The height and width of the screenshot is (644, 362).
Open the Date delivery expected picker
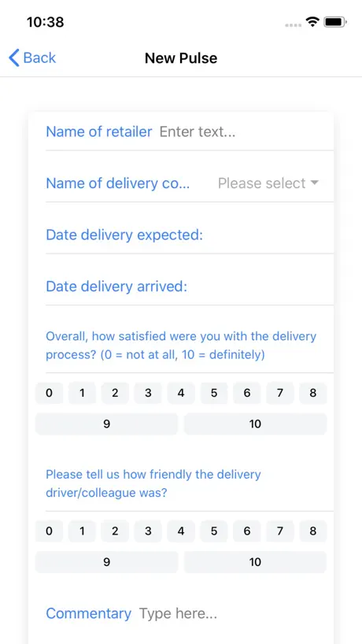(x=190, y=235)
